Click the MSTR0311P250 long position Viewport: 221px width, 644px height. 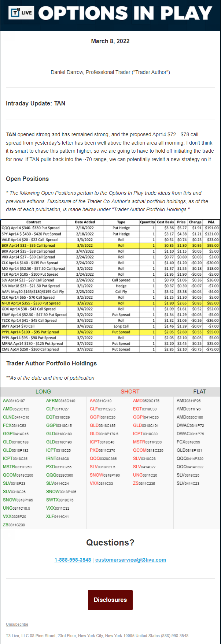17,467
